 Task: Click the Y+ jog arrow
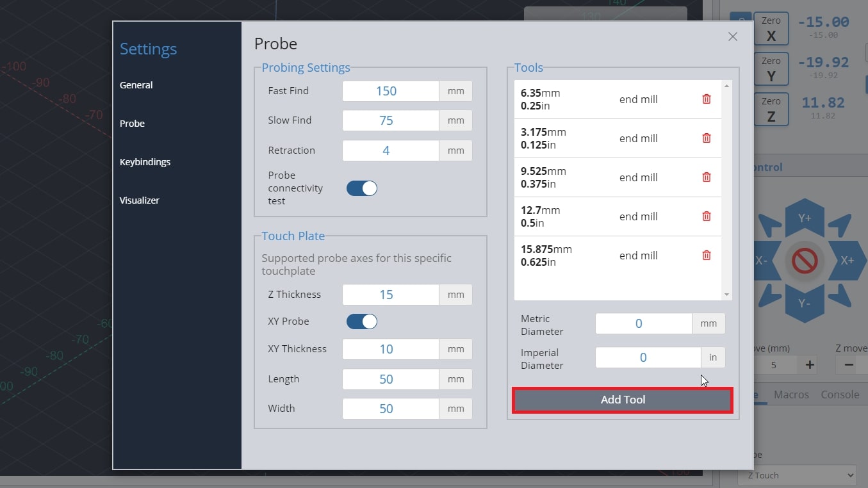click(805, 217)
